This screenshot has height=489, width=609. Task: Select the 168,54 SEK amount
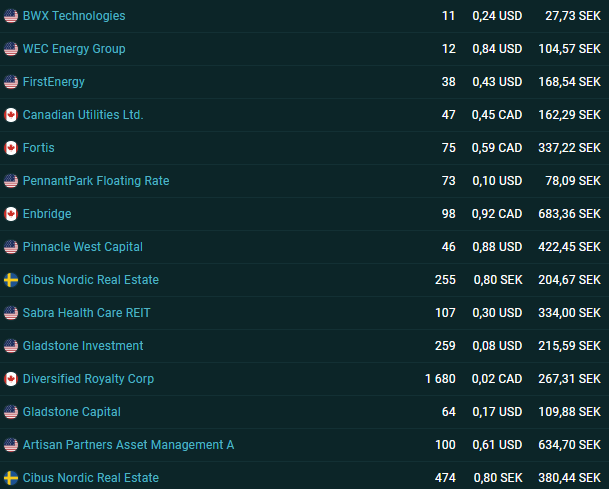click(x=569, y=82)
